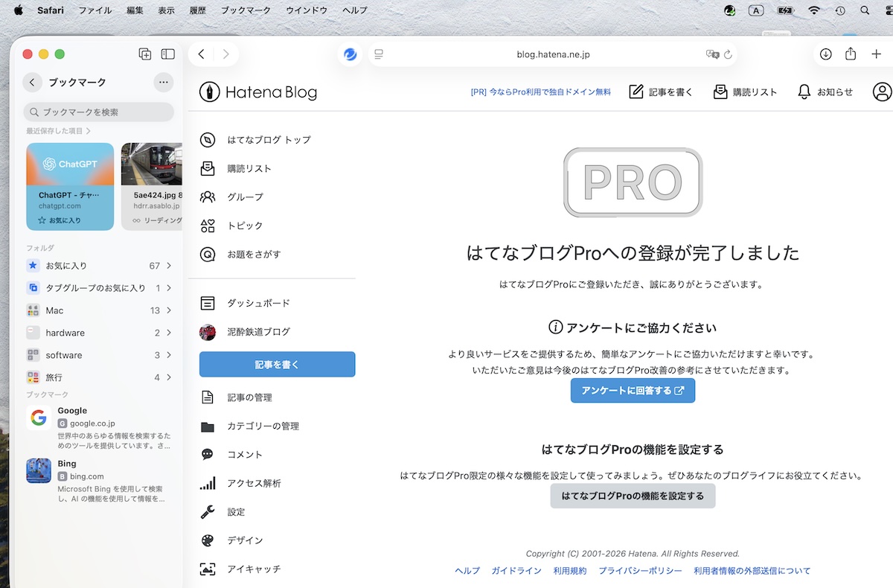Image resolution: width=893 pixels, height=588 pixels.
Task: Open the 表示 menu
Action: click(167, 10)
